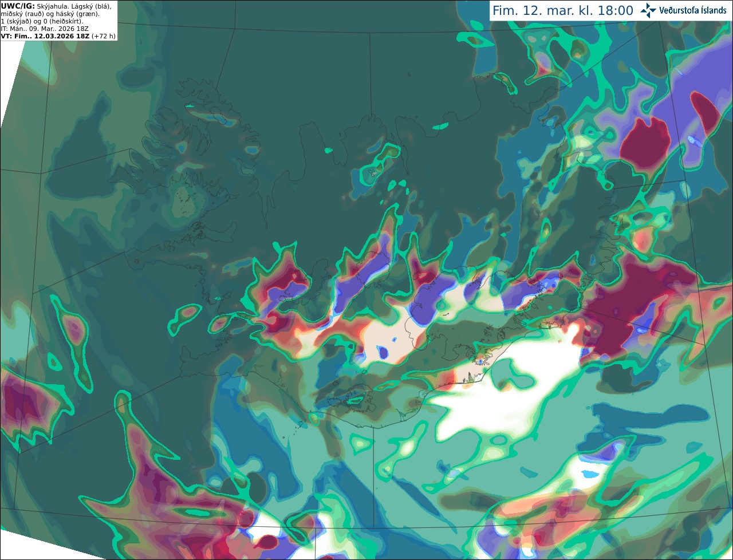The image size is (733, 560).
Task: Click the "VT: Fim.. 12.03.2026 18Z (+72 h)" line
Action: (58, 36)
